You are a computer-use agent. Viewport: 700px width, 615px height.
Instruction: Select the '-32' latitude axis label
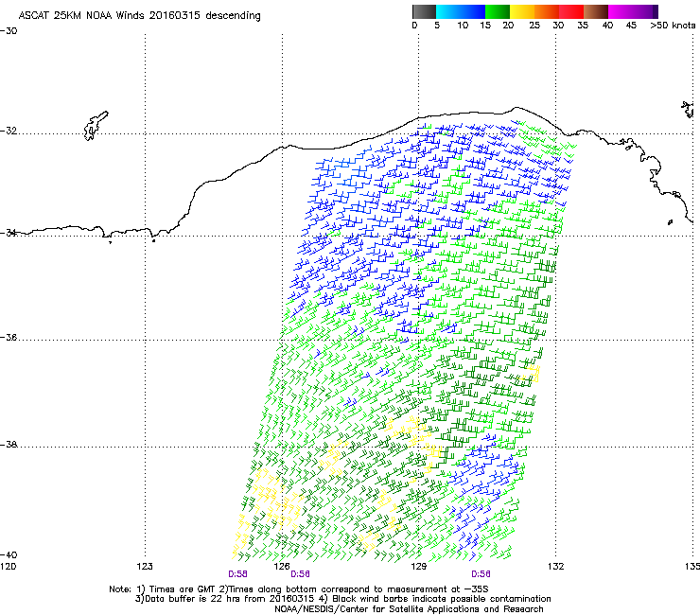[x=9, y=131]
